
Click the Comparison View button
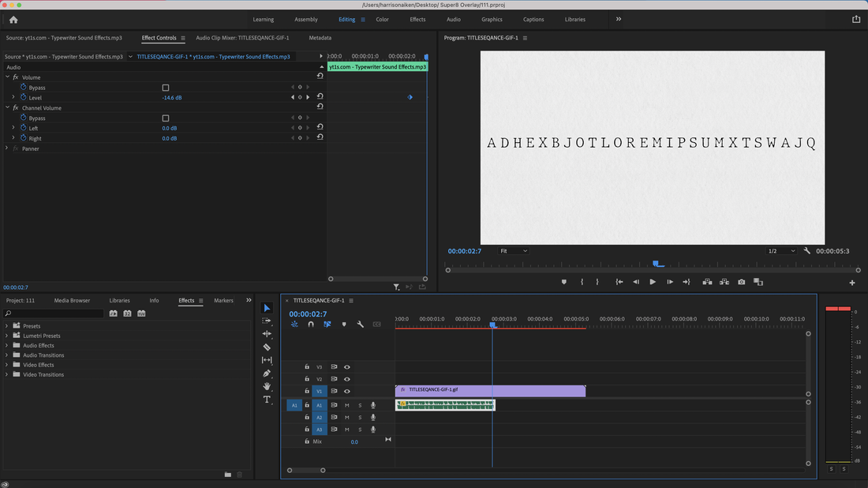[758, 282]
